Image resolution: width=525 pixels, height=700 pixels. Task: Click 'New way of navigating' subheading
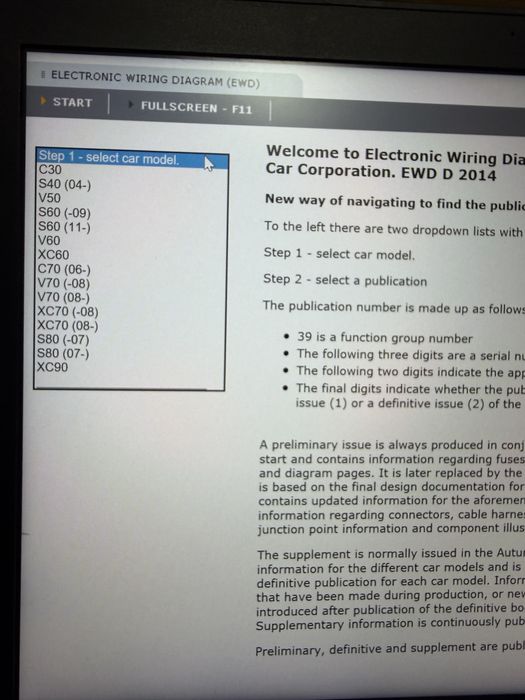(395, 201)
